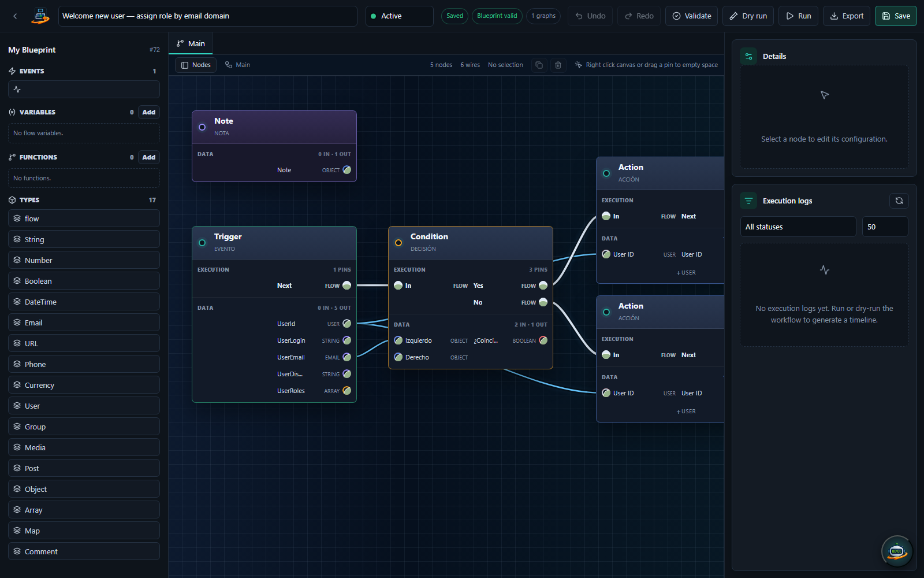Click the Undo button

coord(591,16)
